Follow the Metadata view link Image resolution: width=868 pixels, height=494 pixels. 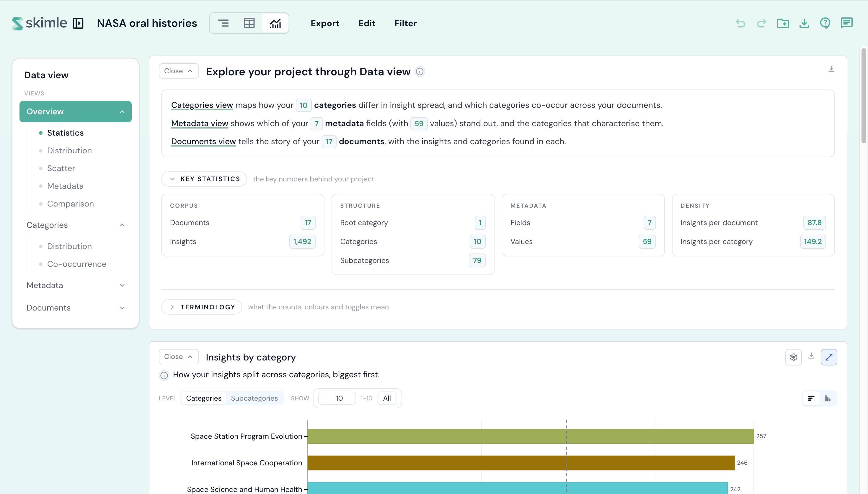coord(200,123)
